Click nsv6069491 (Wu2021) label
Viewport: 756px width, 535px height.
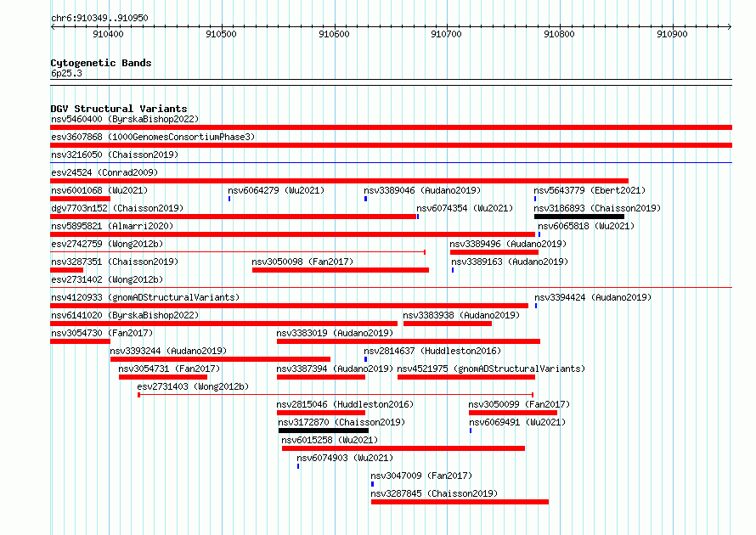click(x=517, y=422)
